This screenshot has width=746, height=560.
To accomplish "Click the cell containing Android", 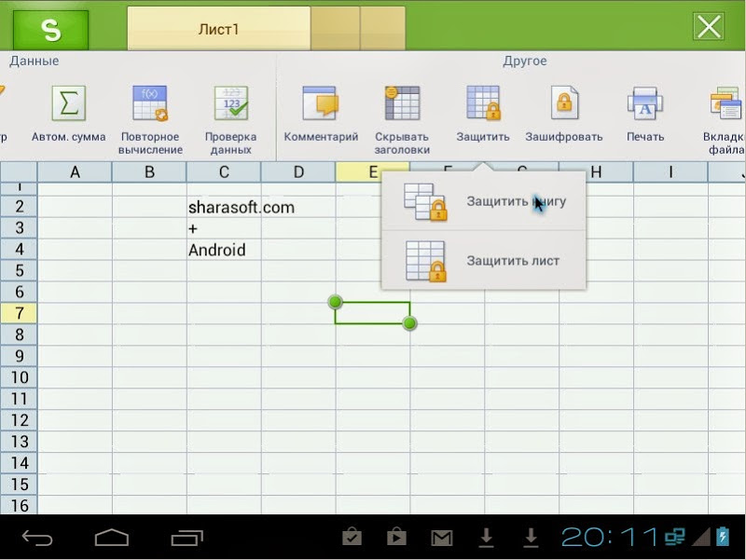I will pyautogui.click(x=224, y=250).
